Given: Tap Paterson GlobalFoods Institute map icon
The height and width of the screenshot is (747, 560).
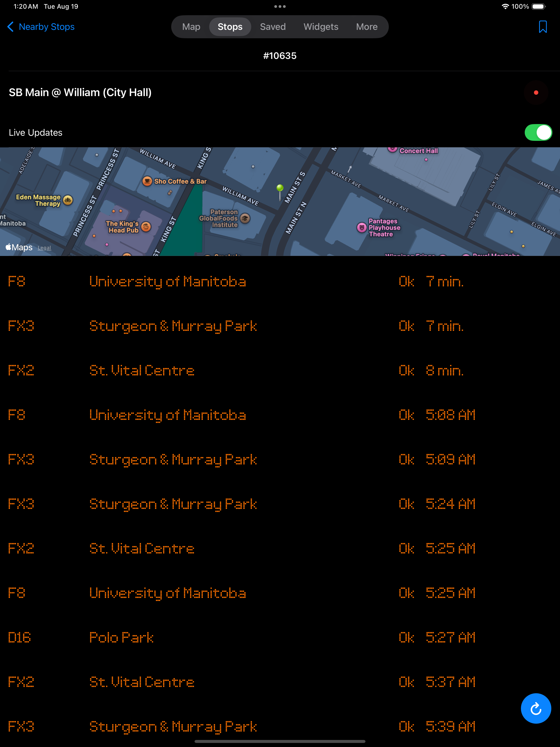Looking at the screenshot, I should [x=245, y=219].
